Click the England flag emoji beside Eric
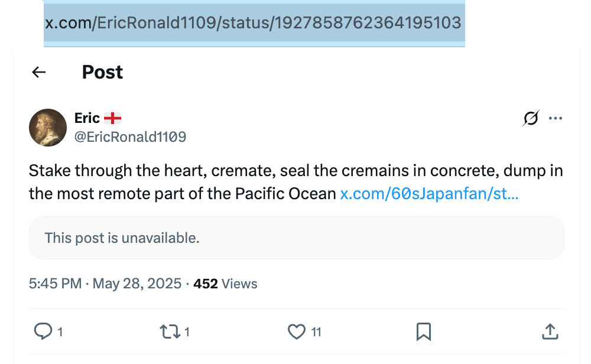Viewport: 591px width, 364px height. coord(113,118)
